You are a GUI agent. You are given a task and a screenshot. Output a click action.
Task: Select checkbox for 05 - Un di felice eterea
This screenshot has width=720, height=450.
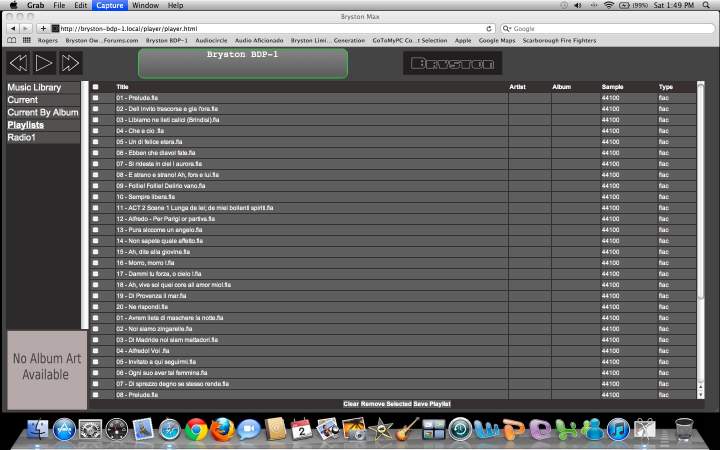[96, 142]
